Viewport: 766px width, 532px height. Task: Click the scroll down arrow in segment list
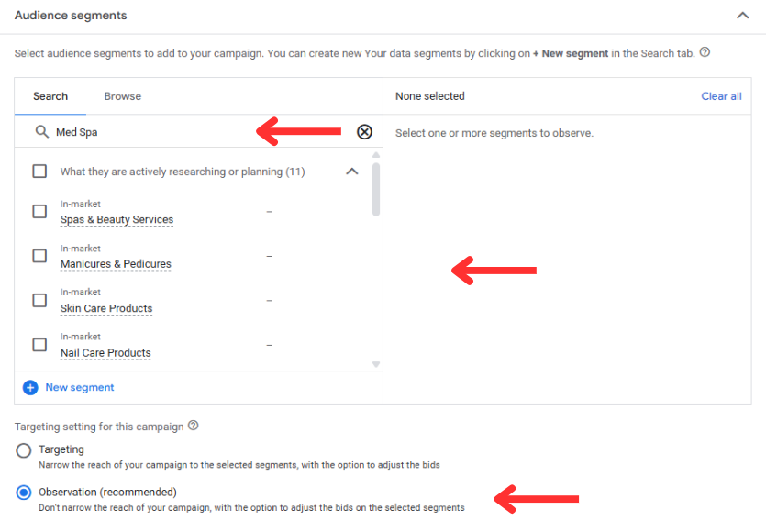click(x=376, y=364)
